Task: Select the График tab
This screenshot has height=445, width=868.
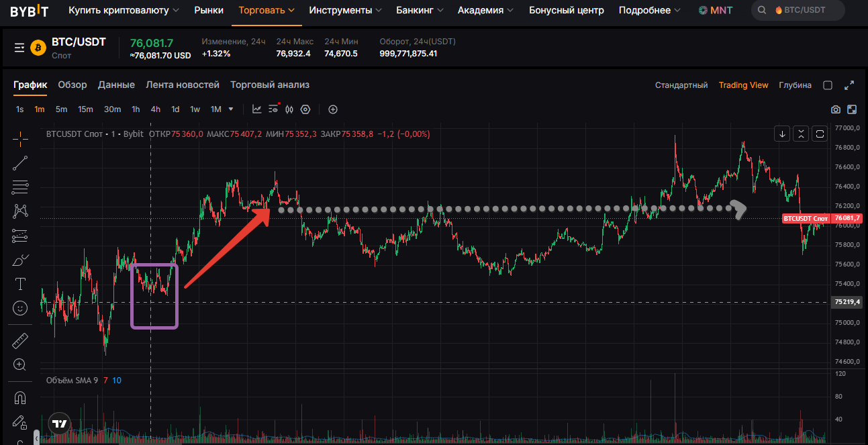Action: pos(30,85)
